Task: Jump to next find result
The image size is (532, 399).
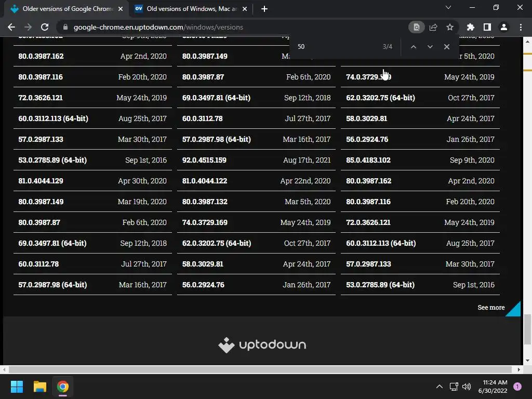Action: (x=430, y=47)
